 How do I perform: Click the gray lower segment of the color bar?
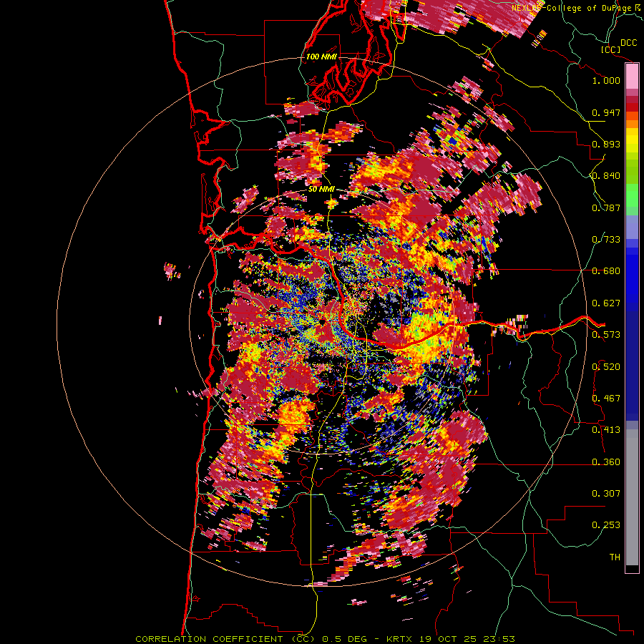click(x=632, y=497)
